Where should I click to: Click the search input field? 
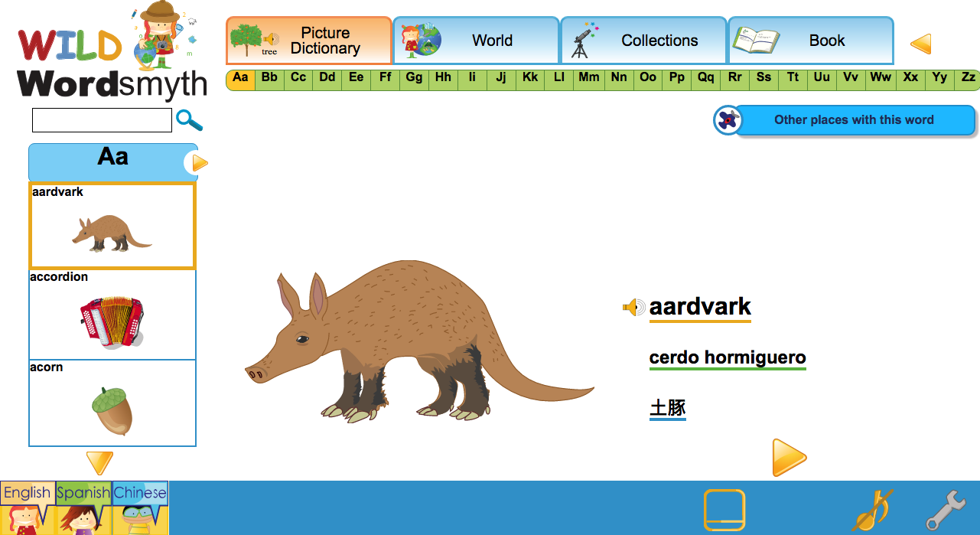click(102, 120)
